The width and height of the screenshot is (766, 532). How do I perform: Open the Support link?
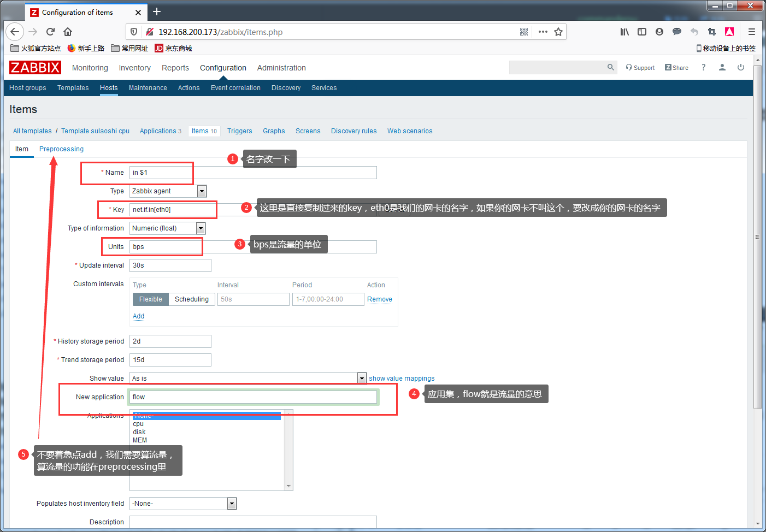point(640,68)
